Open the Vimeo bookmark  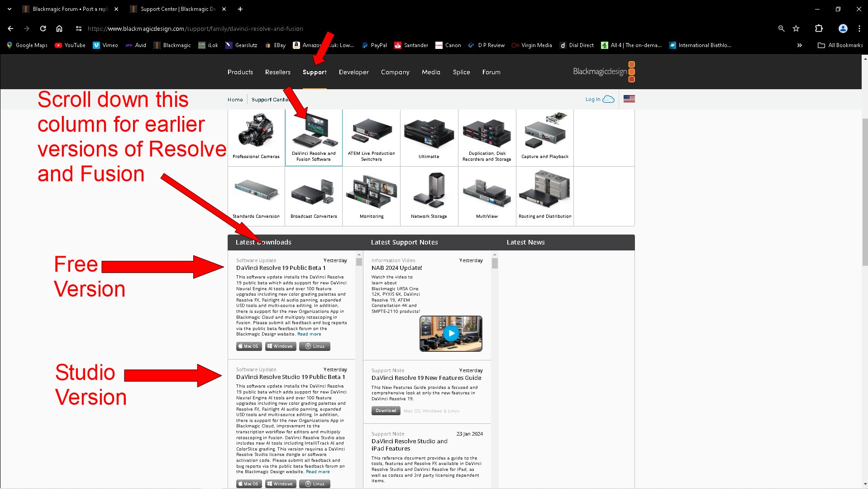(x=105, y=45)
